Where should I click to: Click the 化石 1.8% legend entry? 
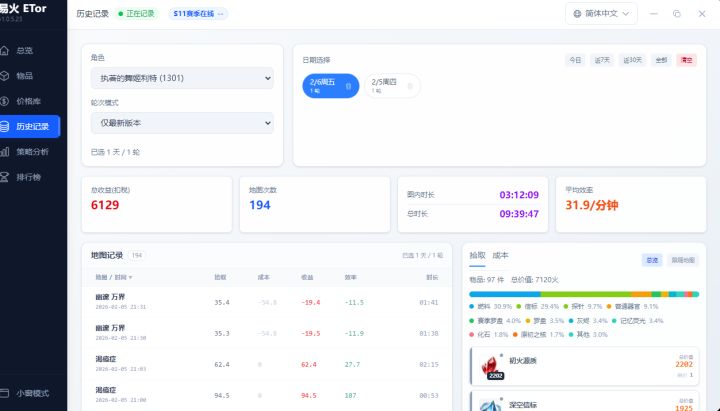pyautogui.click(x=489, y=334)
